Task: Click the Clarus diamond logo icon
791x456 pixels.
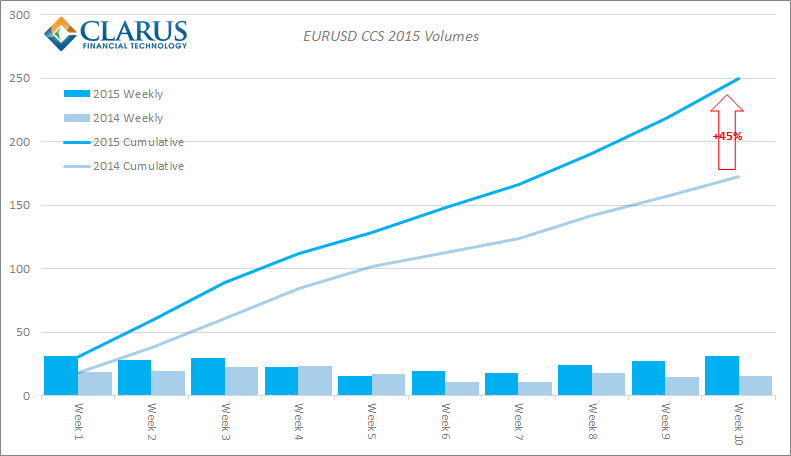Action: [61, 34]
